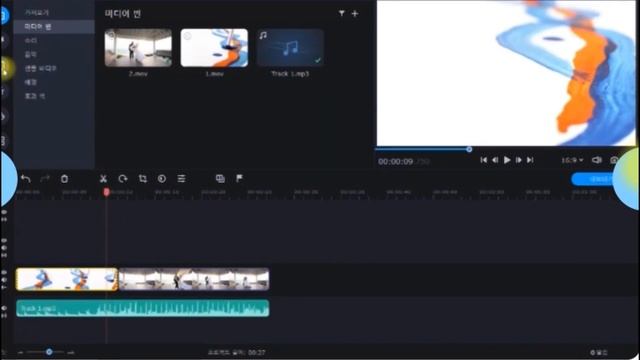Image resolution: width=640 pixels, height=360 pixels.
Task: Delete the selected clip with trash icon
Action: pos(64,179)
